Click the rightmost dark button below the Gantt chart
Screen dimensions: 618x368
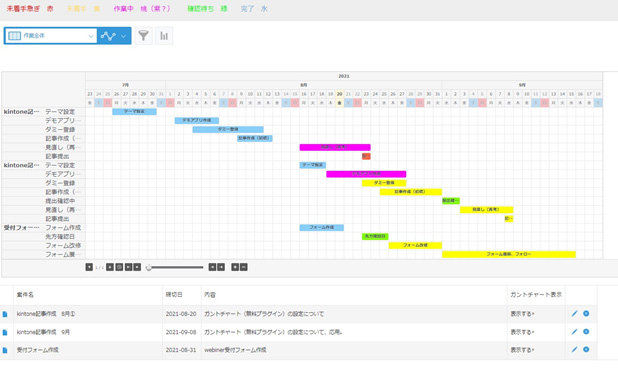click(244, 267)
